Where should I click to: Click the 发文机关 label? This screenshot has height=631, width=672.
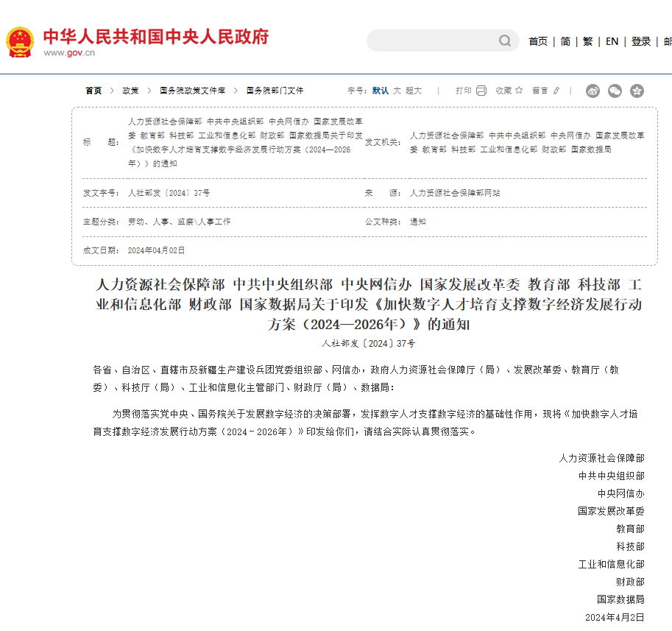383,142
